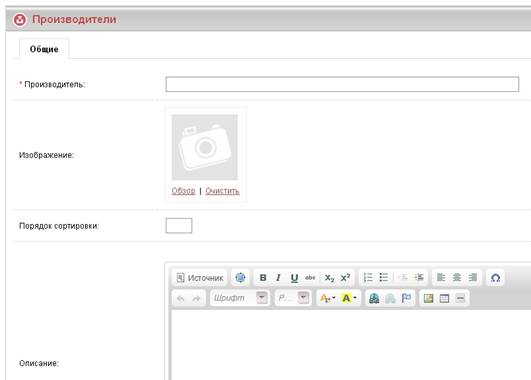Toggle bold formatting
Image resolution: width=531 pixels, height=380 pixels.
tap(263, 278)
